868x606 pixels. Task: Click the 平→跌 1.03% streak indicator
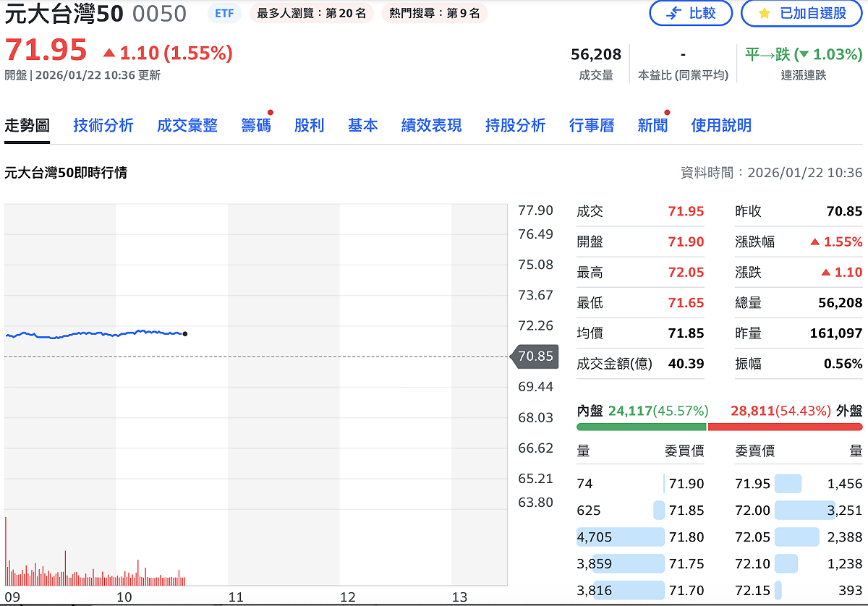(x=804, y=54)
